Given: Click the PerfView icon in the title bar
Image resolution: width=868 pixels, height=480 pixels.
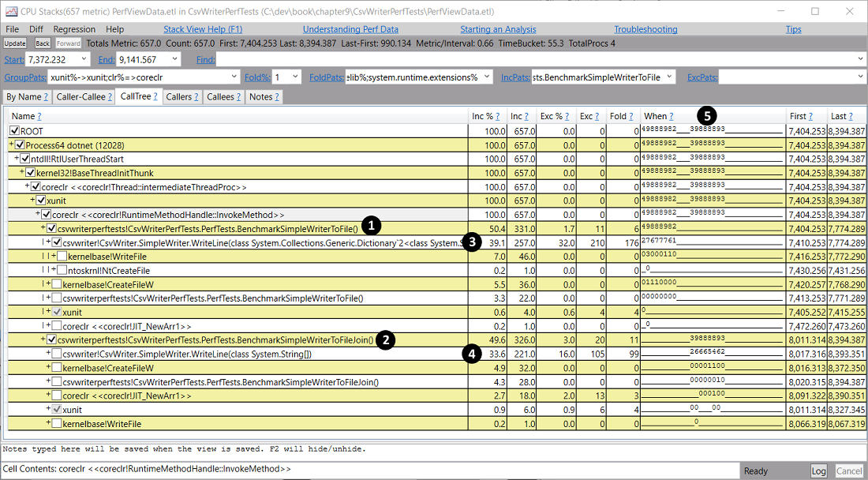Looking at the screenshot, I should pos(11,10).
